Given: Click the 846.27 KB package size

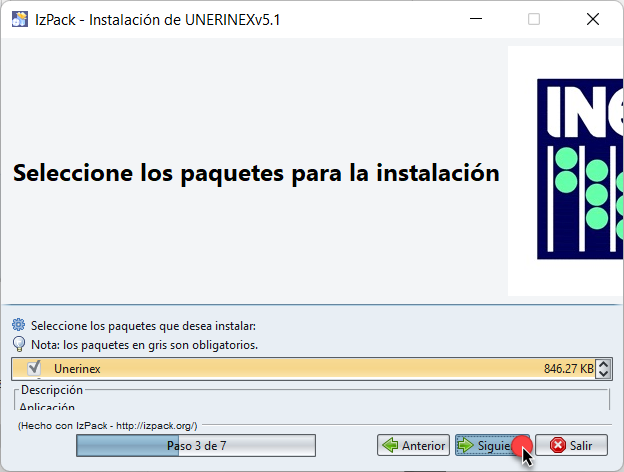Looking at the screenshot, I should (x=569, y=369).
